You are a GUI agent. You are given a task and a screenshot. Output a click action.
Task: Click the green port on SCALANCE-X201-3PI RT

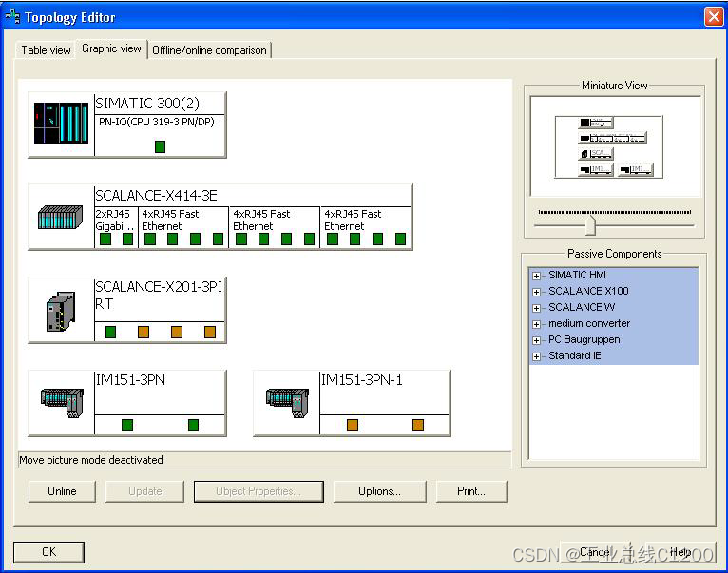coord(110,332)
